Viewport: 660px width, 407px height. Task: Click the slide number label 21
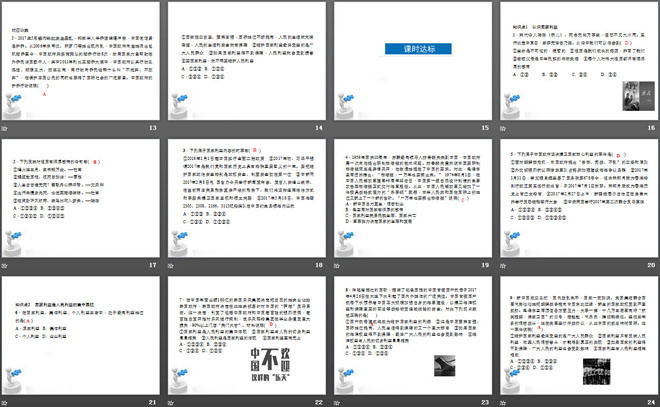click(x=153, y=402)
